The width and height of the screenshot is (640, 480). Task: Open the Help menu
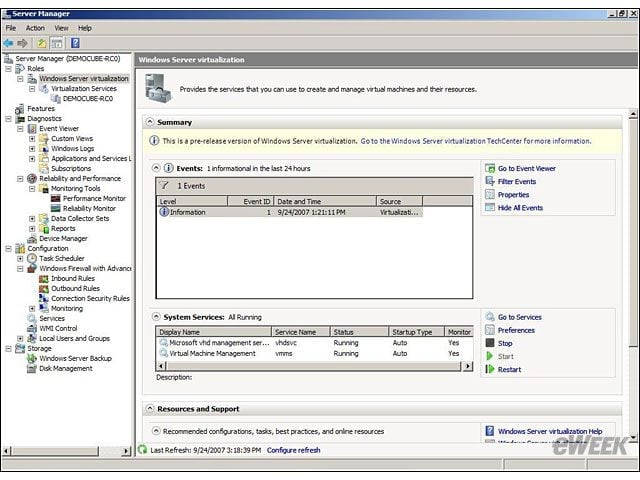tap(85, 28)
